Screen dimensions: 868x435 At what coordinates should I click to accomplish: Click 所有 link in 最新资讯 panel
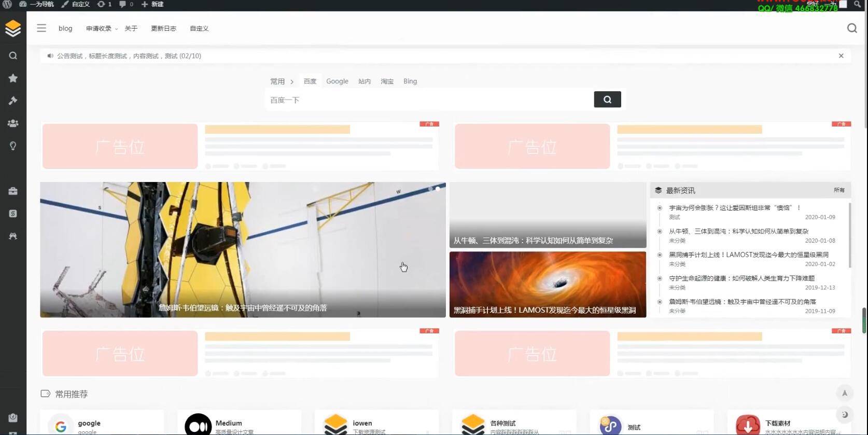click(838, 190)
